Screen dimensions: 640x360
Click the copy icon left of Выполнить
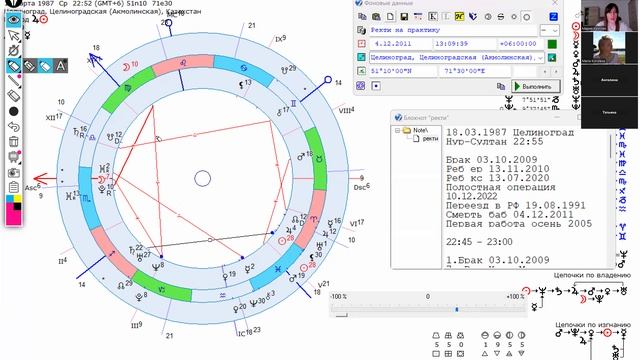point(501,86)
